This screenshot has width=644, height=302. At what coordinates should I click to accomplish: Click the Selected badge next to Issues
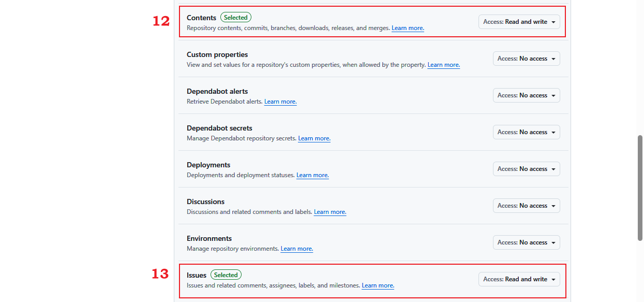[226, 275]
